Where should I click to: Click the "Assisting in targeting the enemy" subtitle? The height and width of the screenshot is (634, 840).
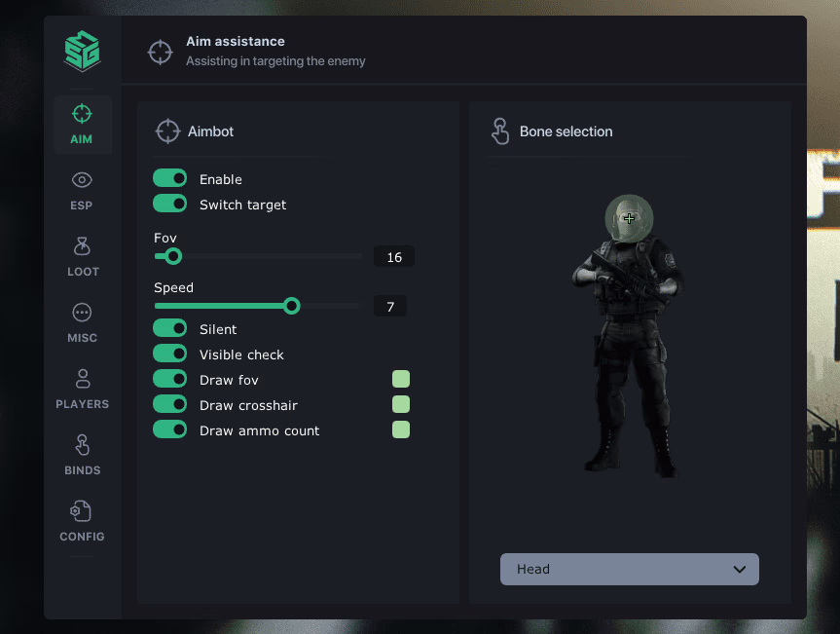pos(275,61)
